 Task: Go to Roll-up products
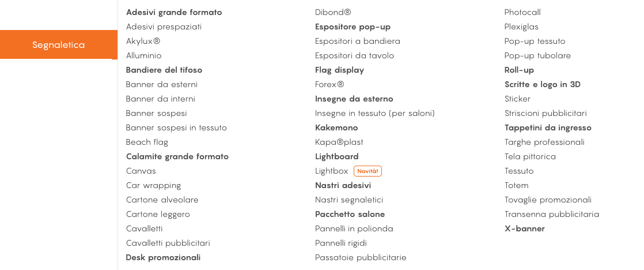(519, 70)
